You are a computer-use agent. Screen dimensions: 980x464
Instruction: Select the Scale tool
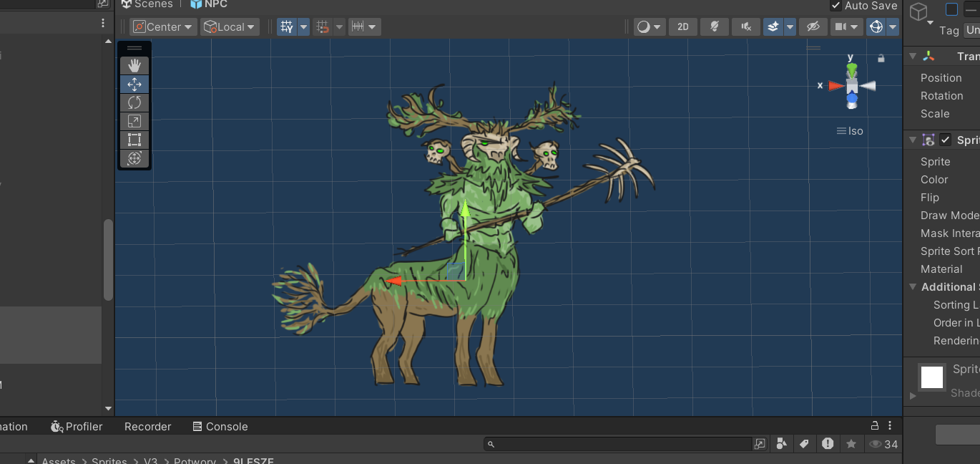(134, 121)
